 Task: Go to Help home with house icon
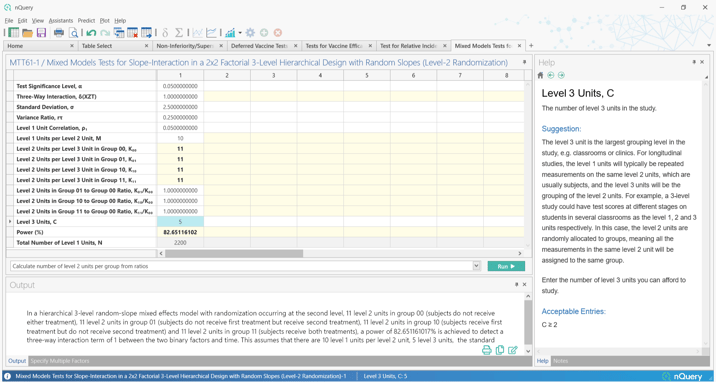pos(541,75)
